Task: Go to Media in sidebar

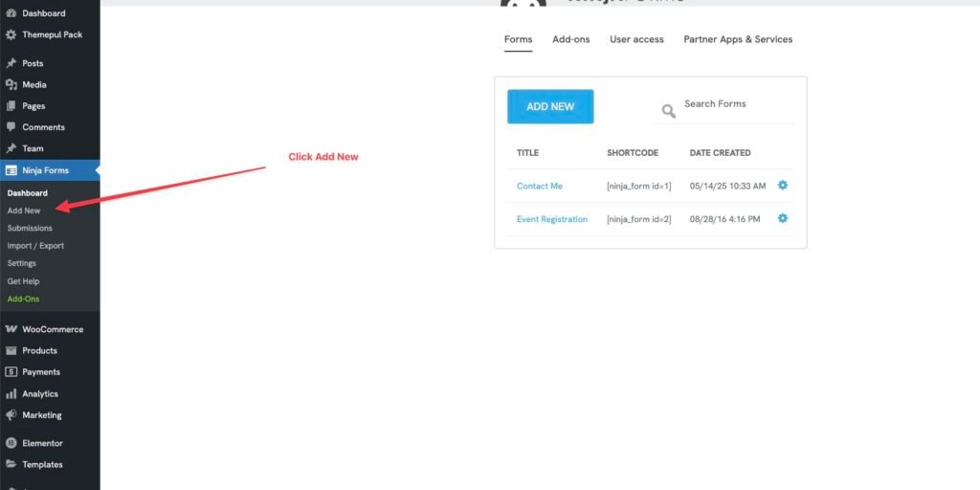Action: pyautogui.click(x=34, y=85)
